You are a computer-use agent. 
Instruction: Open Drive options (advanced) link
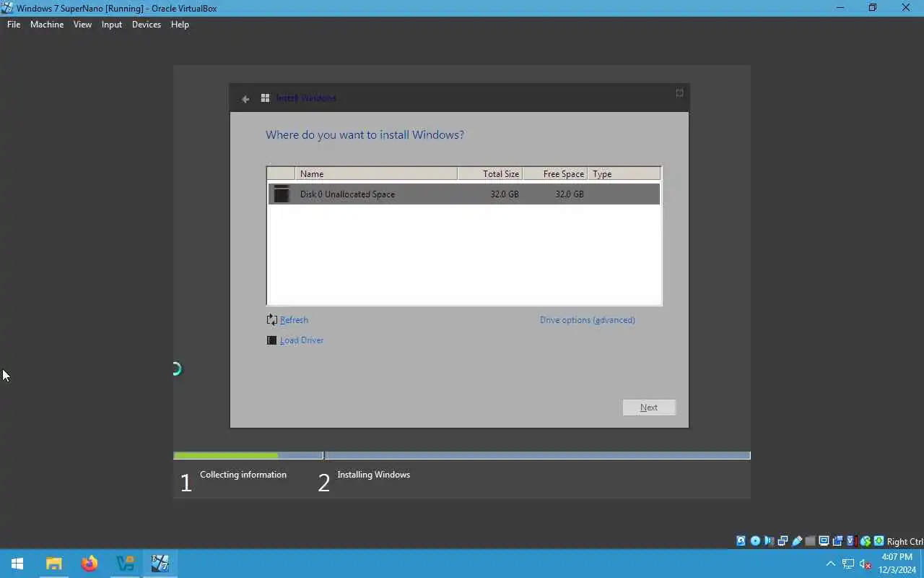[x=588, y=320]
